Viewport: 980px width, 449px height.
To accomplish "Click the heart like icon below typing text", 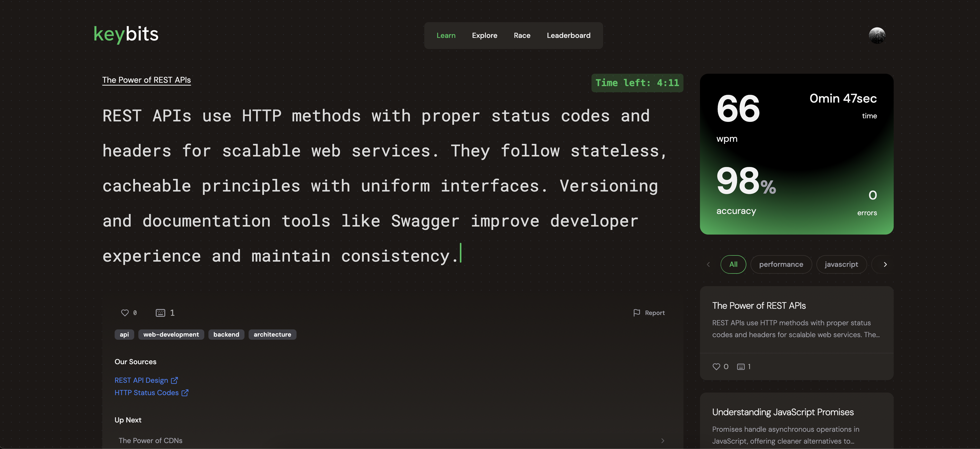I will [x=125, y=313].
